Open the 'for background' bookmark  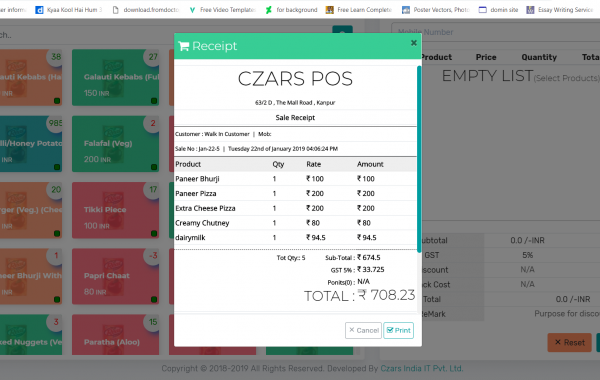point(292,10)
